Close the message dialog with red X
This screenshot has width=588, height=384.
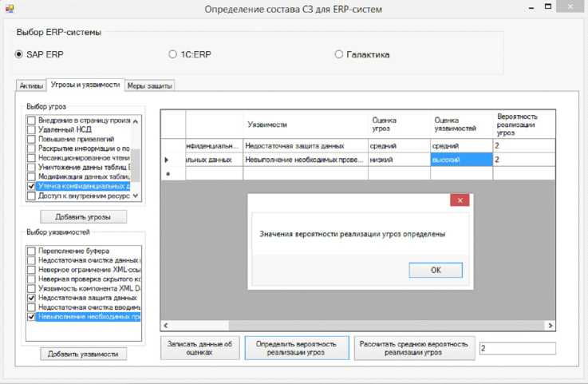pyautogui.click(x=460, y=200)
